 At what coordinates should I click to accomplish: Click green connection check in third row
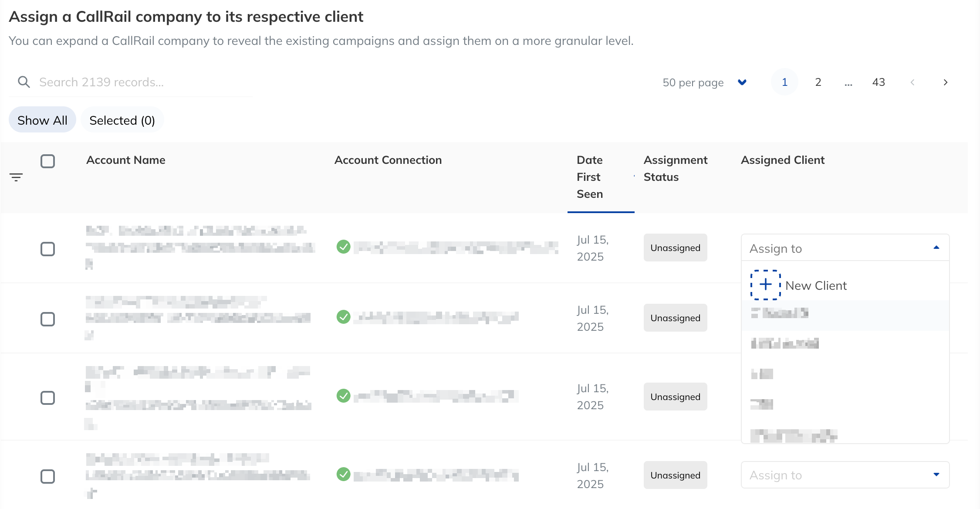coord(344,396)
